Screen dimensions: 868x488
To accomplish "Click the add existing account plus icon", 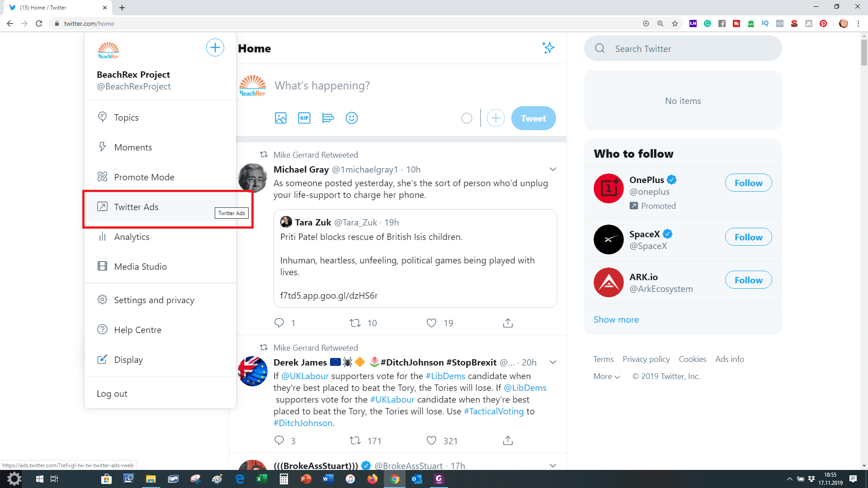I will pos(215,48).
